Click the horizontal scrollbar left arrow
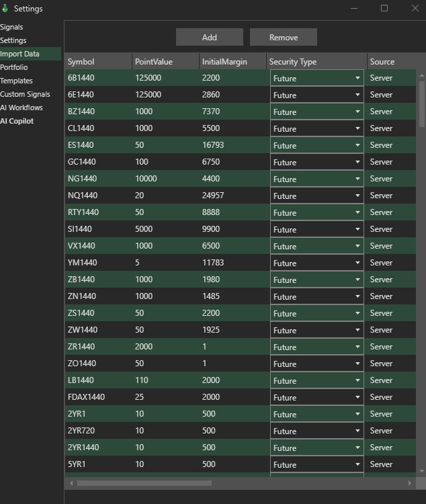This screenshot has height=504, width=426. (x=71, y=483)
